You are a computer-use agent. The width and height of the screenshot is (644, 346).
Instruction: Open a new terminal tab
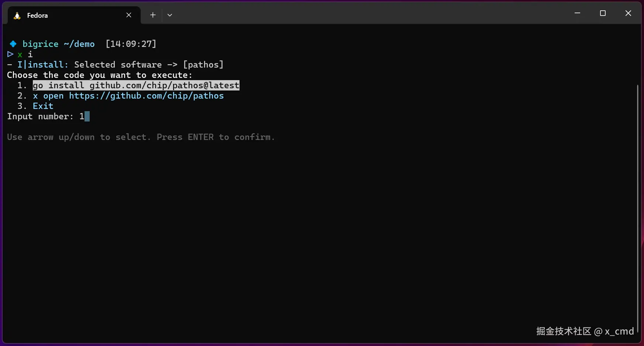coord(153,15)
